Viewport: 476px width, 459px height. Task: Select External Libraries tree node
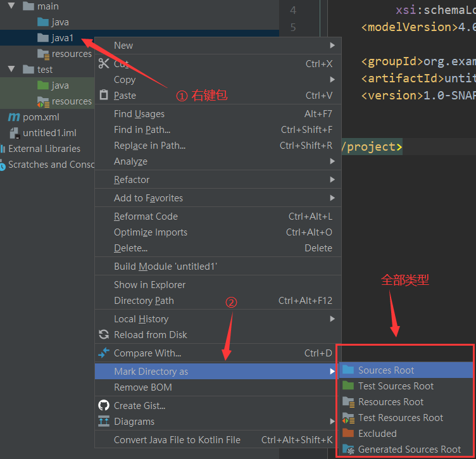[44, 148]
